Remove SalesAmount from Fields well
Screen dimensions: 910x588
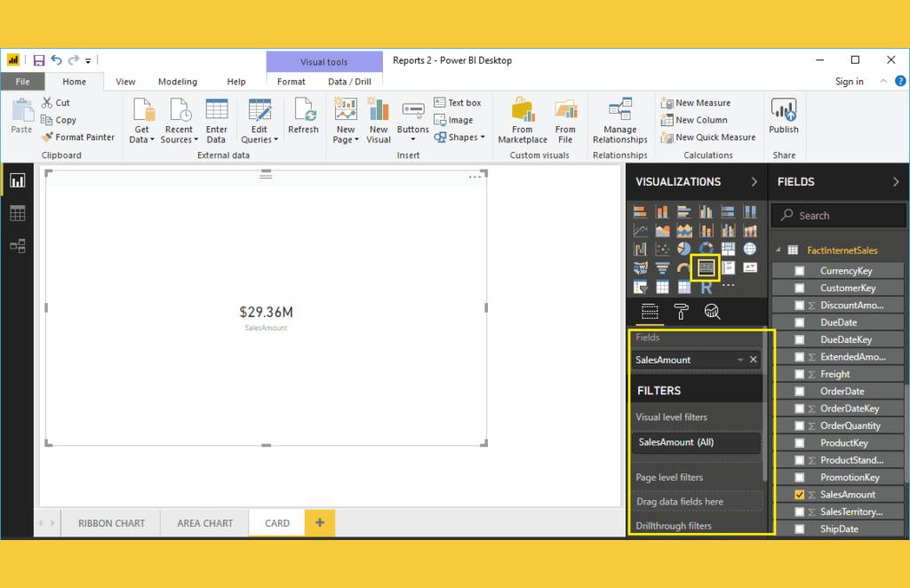pos(754,360)
